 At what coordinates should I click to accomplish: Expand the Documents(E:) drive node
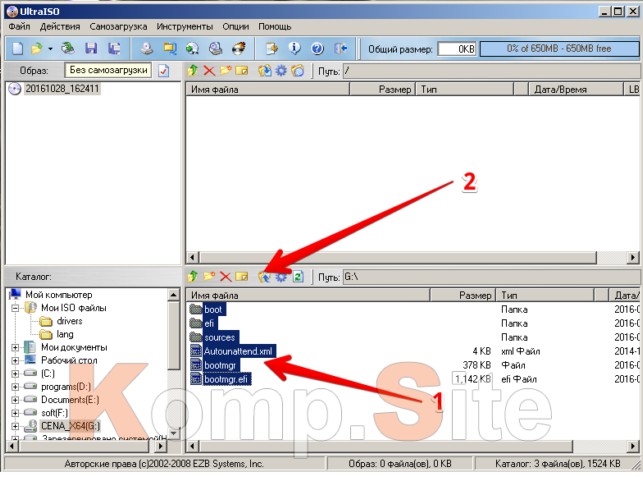coord(15,400)
